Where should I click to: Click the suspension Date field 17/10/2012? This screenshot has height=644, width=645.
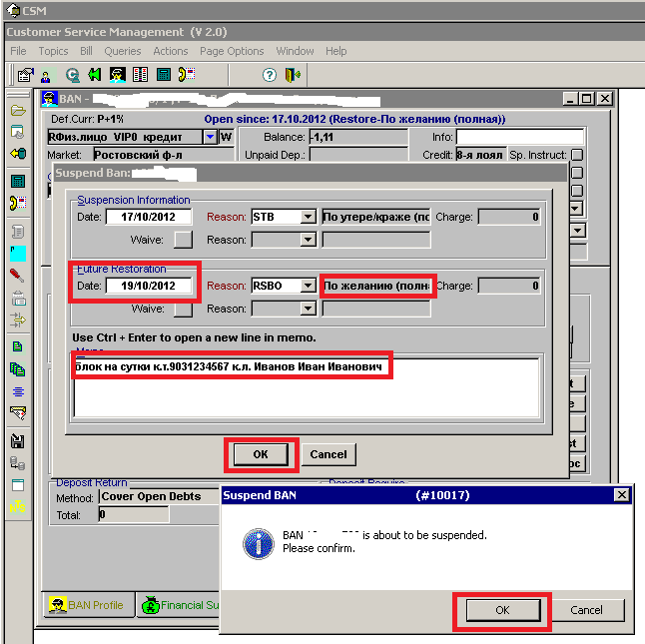tap(149, 217)
